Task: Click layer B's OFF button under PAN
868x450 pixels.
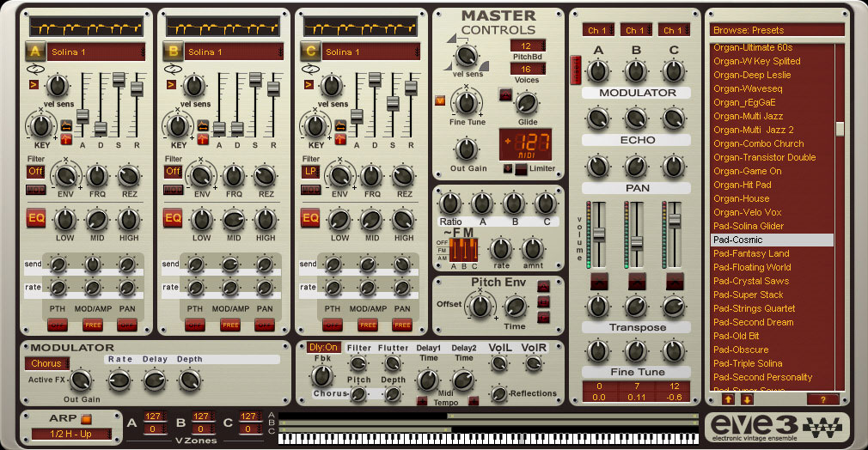Action: tap(264, 325)
